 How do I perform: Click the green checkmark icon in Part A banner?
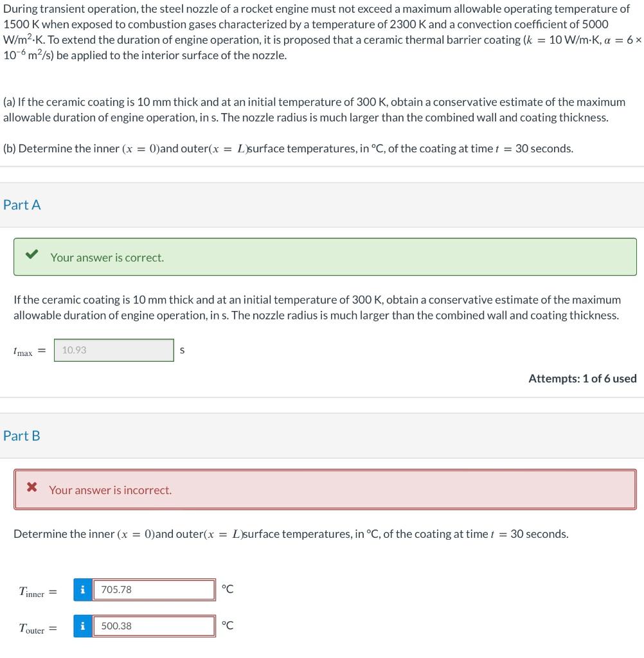(x=32, y=256)
